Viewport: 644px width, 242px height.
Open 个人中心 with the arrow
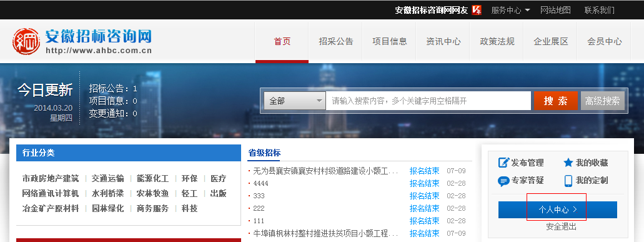point(557,209)
